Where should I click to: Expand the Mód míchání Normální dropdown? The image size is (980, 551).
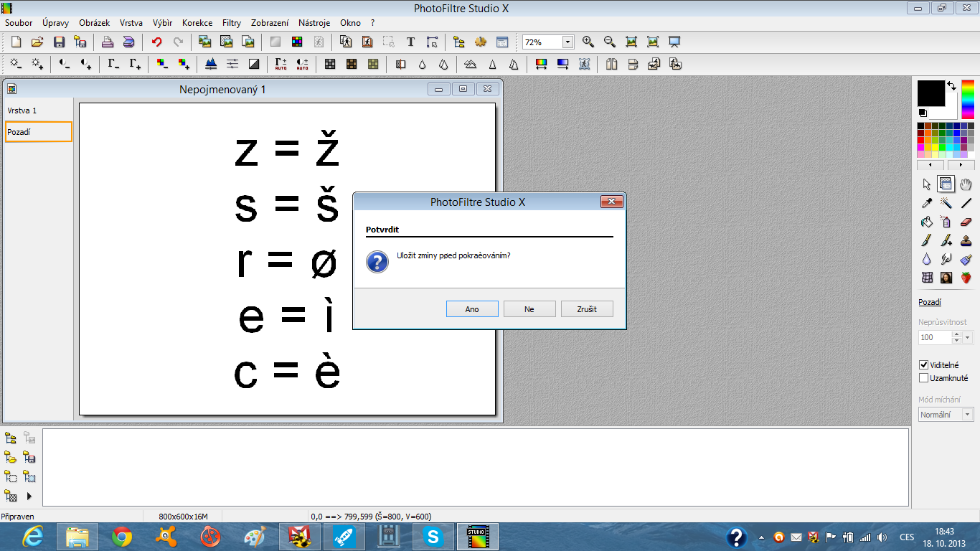(x=967, y=415)
